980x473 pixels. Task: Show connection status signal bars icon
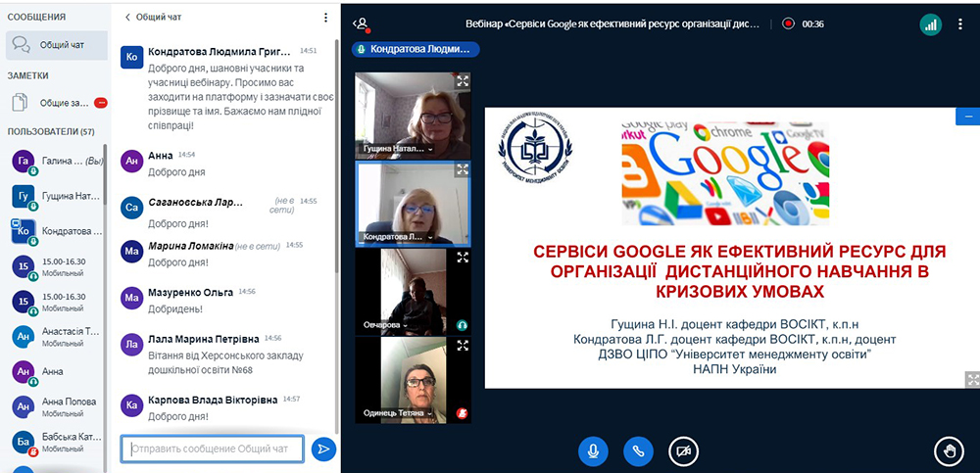point(931,24)
